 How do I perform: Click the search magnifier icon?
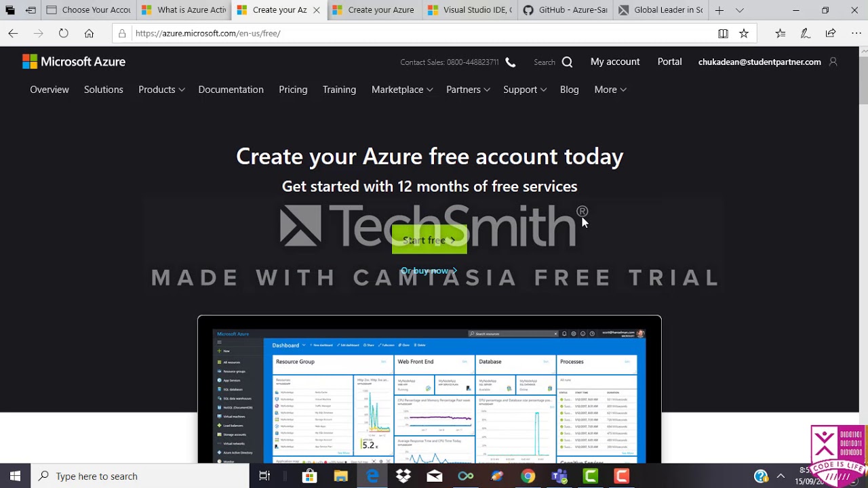[567, 62]
